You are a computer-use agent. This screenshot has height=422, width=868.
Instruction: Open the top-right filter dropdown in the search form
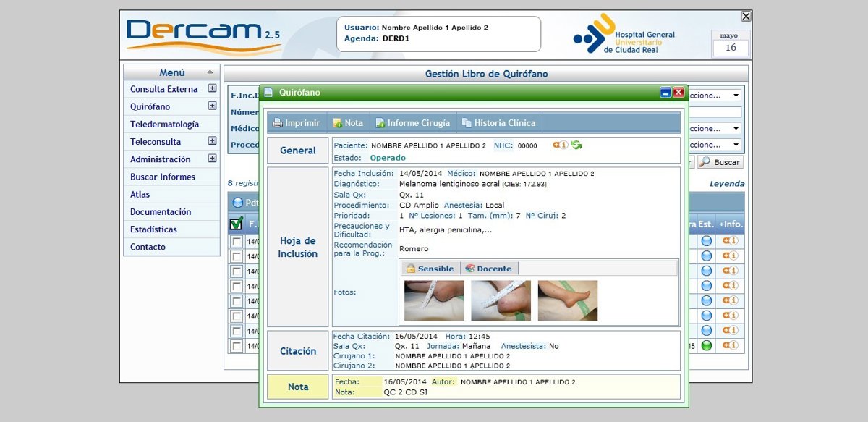[x=736, y=96]
